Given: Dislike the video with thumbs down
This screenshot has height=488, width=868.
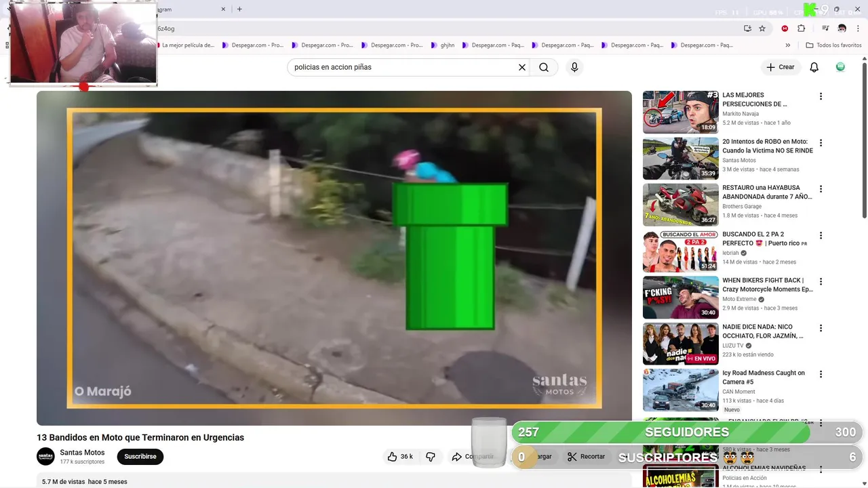Looking at the screenshot, I should pos(431,457).
